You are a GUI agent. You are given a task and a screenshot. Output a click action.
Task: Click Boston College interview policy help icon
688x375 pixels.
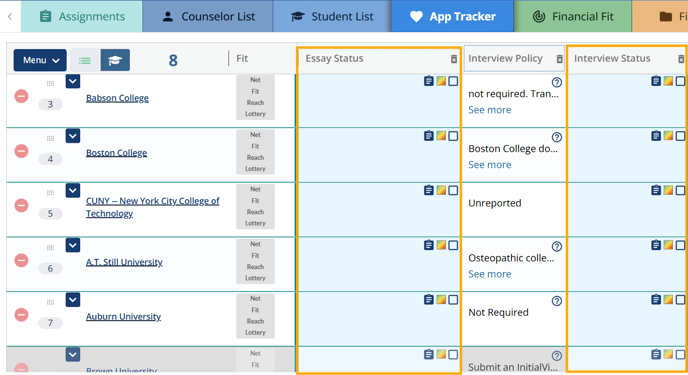tap(556, 137)
